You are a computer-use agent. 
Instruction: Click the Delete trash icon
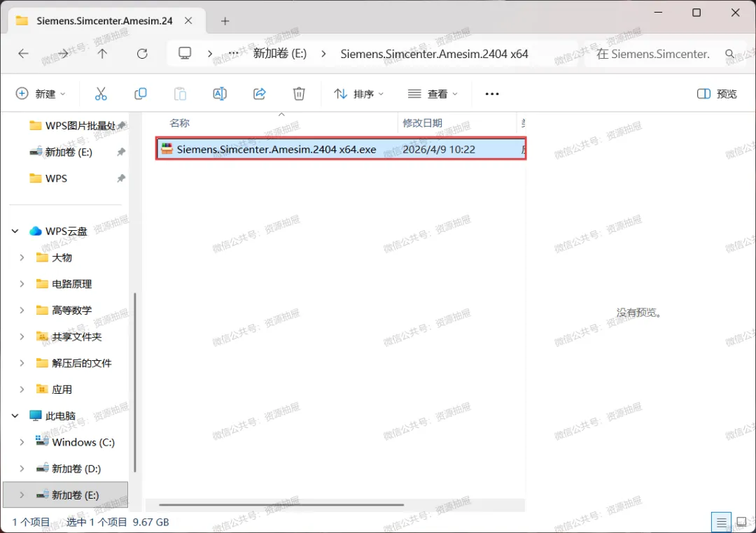[x=299, y=94]
